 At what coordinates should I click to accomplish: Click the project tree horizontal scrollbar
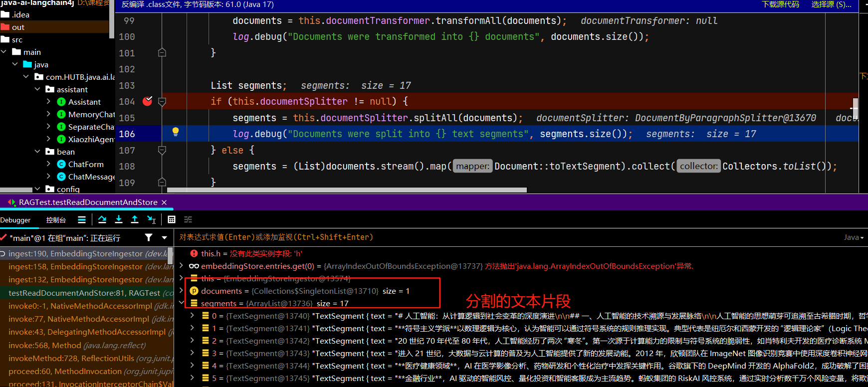click(x=16, y=190)
